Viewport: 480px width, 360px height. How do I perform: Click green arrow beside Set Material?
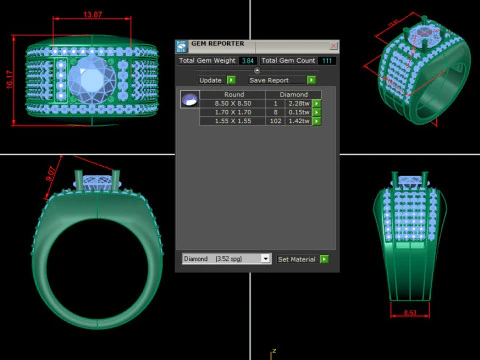(x=324, y=259)
